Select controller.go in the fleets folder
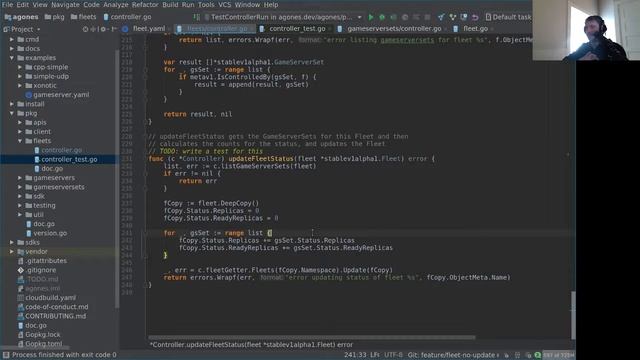This screenshot has height=360, width=640. pyautogui.click(x=61, y=150)
